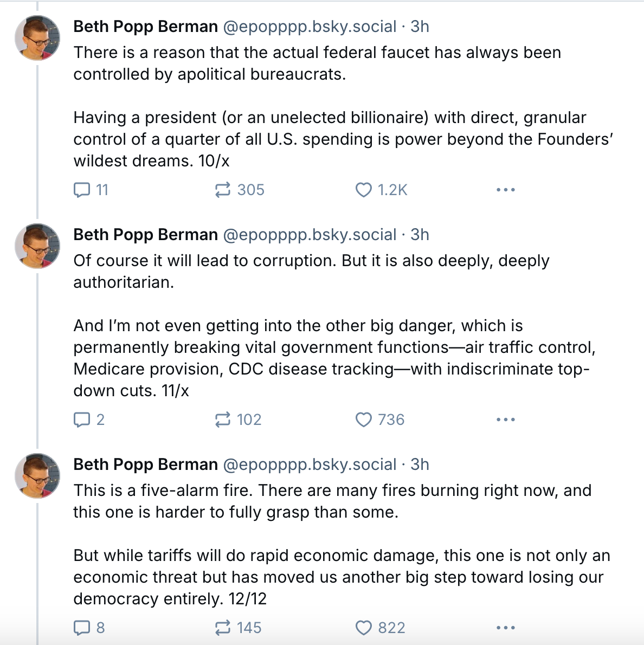This screenshot has height=645, width=644.
Task: Open more options on the 10/x post
Action: click(x=505, y=190)
